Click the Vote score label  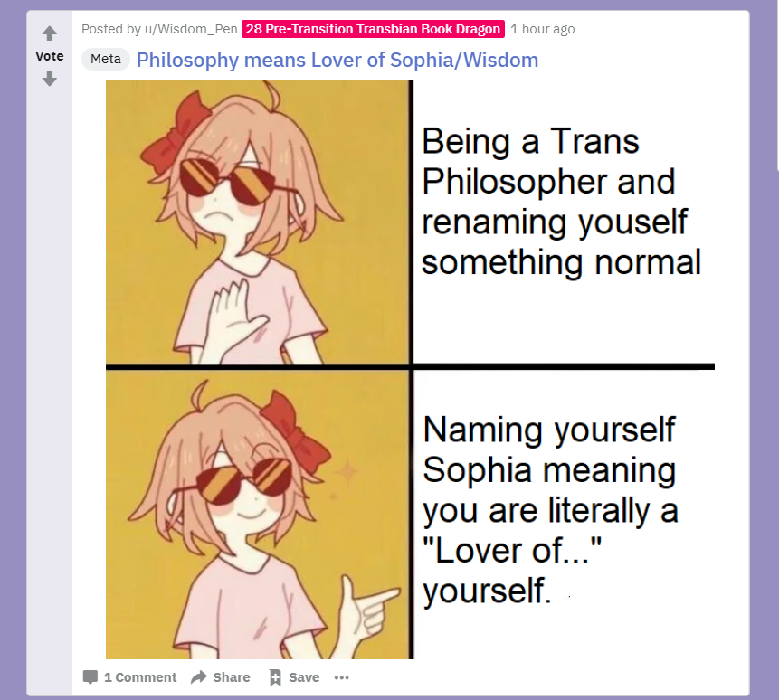(49, 56)
